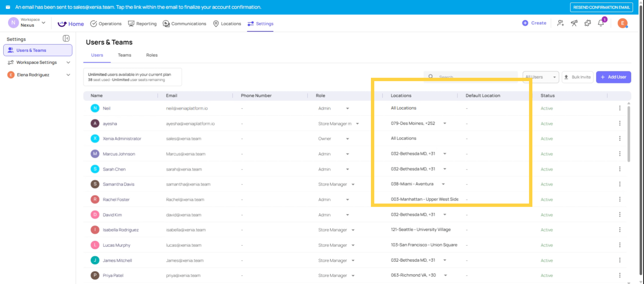This screenshot has height=284, width=644.
Task: Change Lucas Murphy's role dropdown
Action: point(353,245)
